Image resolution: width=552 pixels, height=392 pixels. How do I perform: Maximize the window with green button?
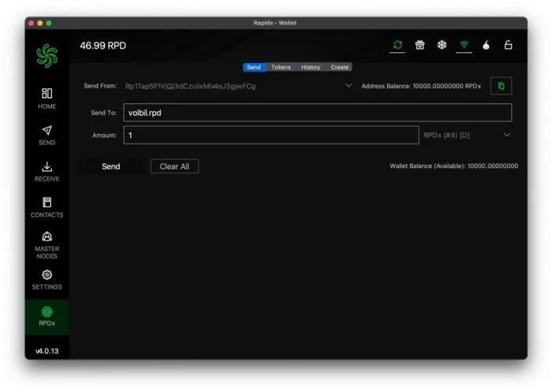coord(49,23)
